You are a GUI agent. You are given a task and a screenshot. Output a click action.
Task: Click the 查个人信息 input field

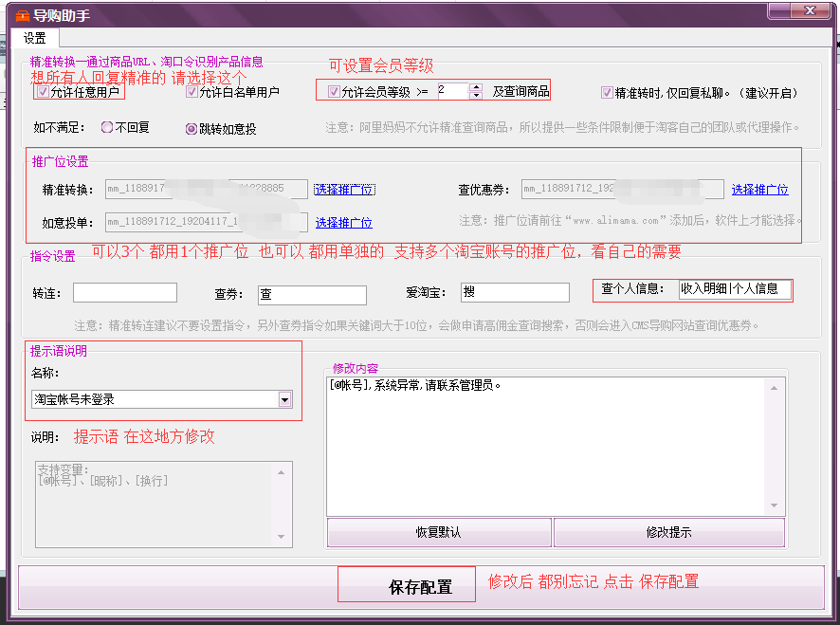[x=734, y=289]
